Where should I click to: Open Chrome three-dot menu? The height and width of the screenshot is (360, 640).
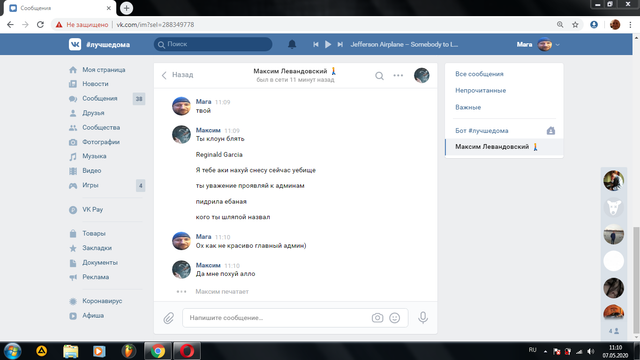tap(630, 24)
